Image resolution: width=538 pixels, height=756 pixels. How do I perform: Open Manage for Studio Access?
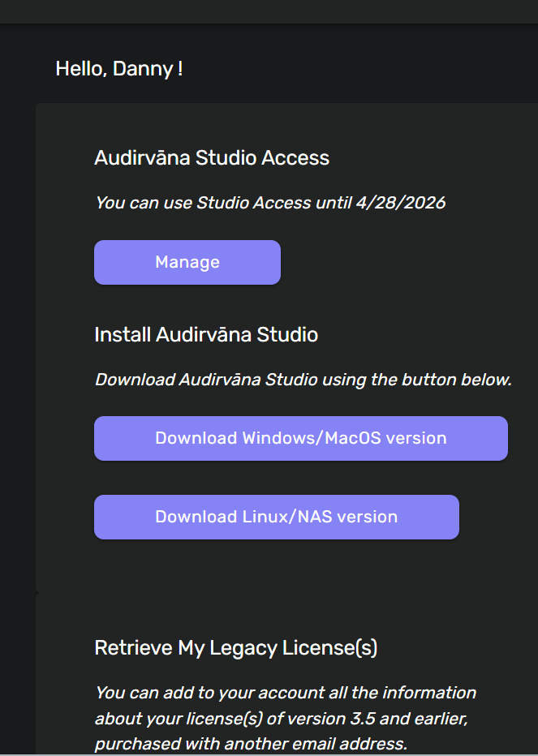(x=187, y=262)
